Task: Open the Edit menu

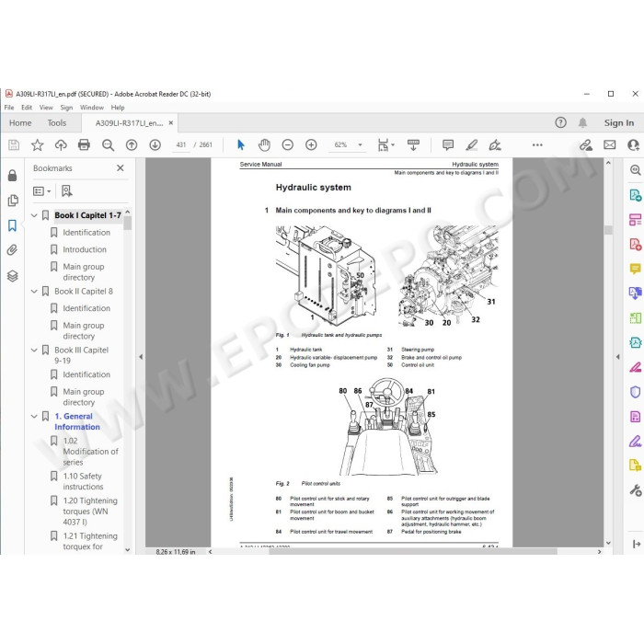Action: tap(27, 108)
